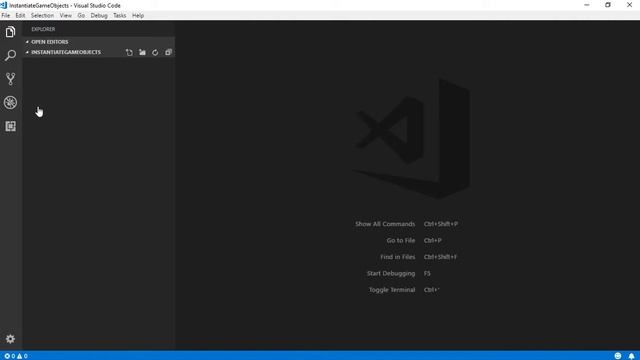640x360 pixels.
Task: Click the Start Debugging label
Action: [391, 273]
